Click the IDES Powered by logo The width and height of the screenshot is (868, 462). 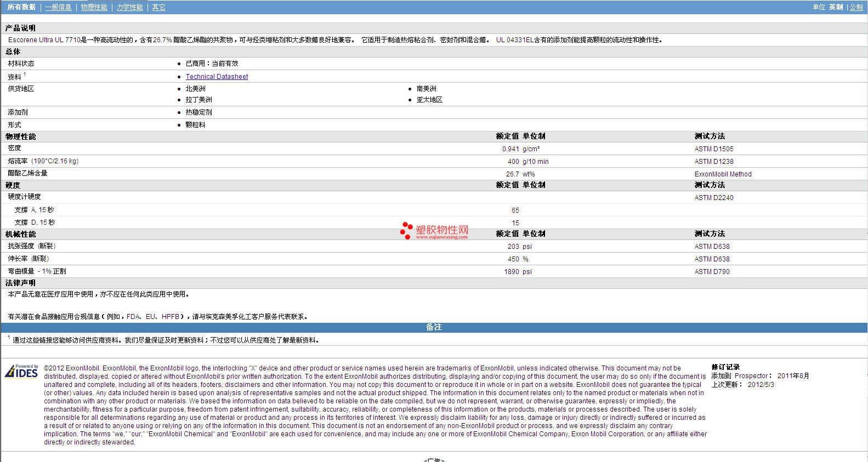[21, 371]
